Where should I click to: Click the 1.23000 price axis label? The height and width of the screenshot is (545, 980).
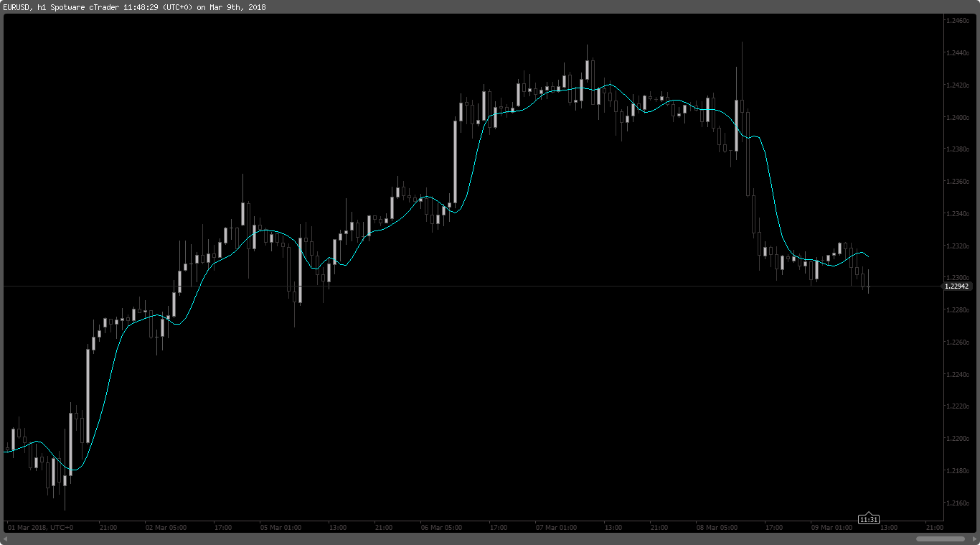[957, 278]
